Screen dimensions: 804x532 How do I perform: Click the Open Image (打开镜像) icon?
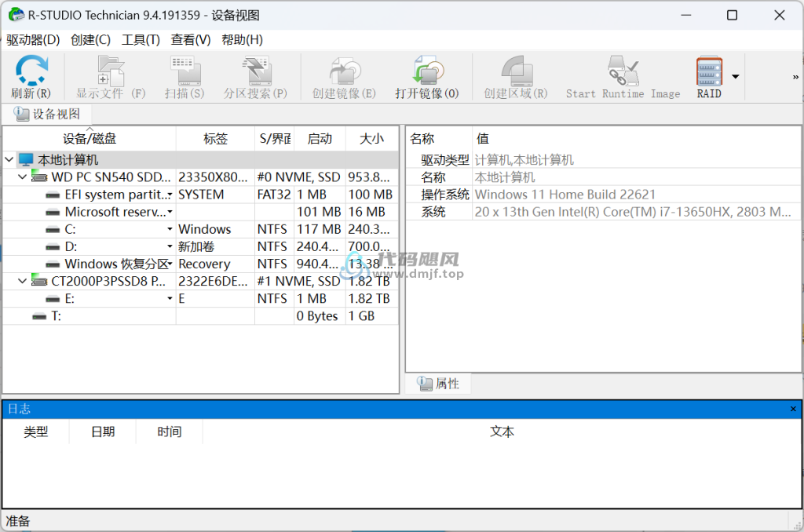pyautogui.click(x=428, y=71)
